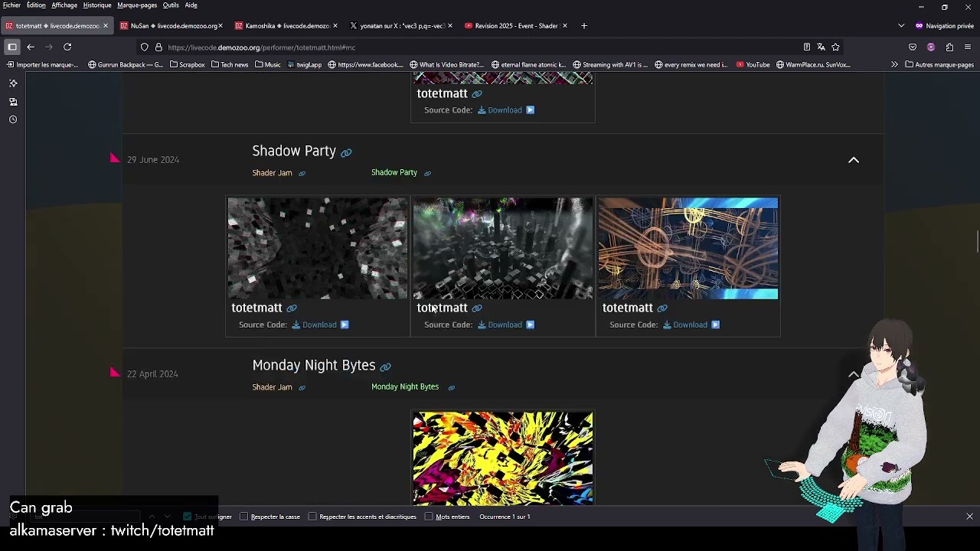Play shader next to middle Shadow Party Download
The image size is (980, 551).
click(530, 324)
